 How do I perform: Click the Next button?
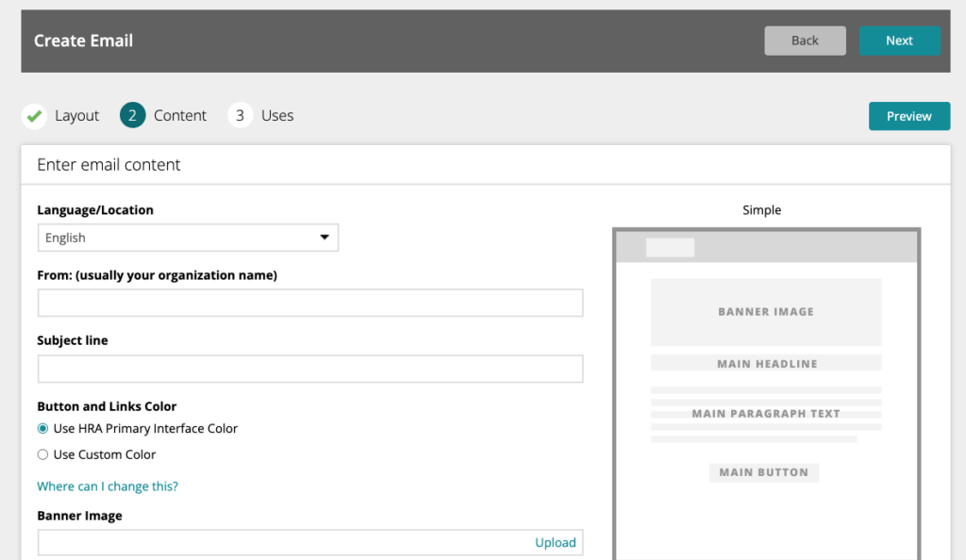(x=899, y=41)
